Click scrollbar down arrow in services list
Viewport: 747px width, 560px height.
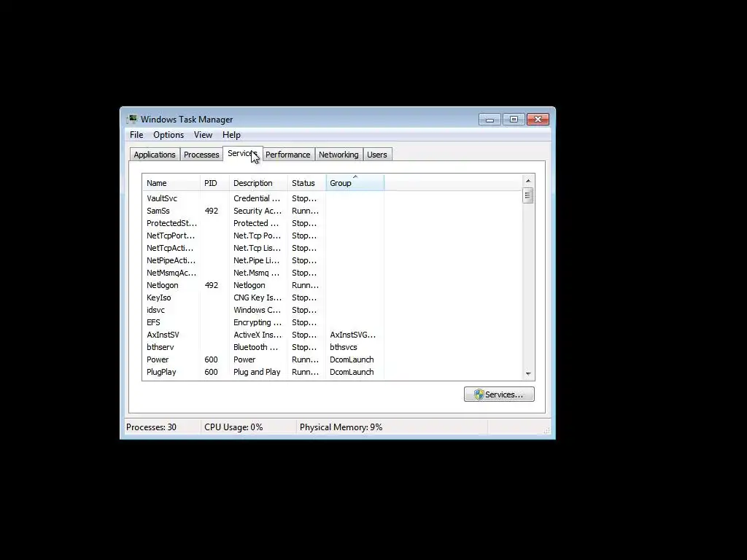[x=528, y=374]
